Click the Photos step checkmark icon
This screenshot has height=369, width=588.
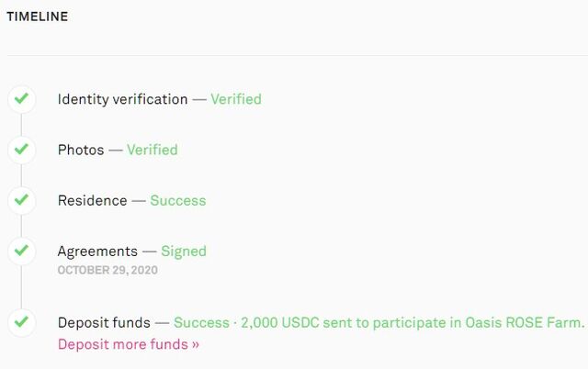coord(22,150)
